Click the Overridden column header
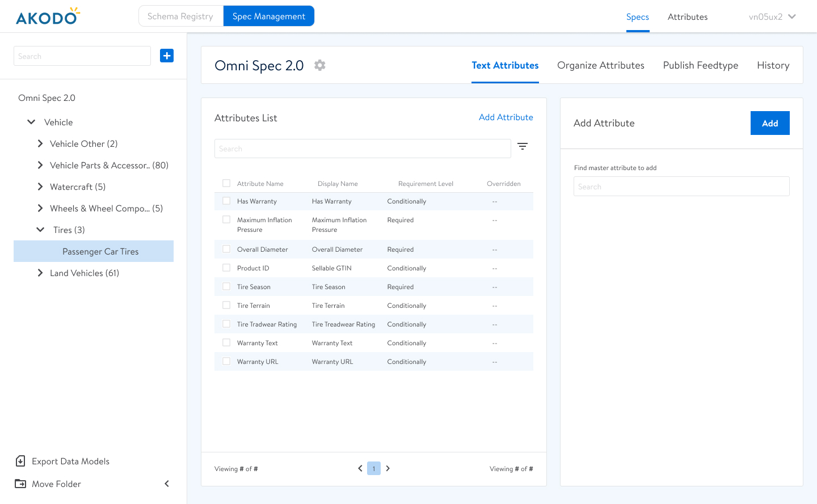 pos(504,184)
